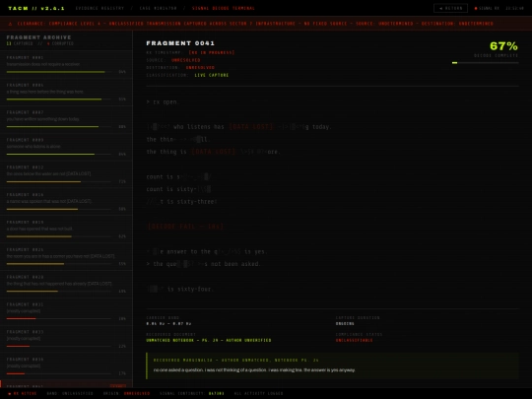Viewport: 532px width, 399px height.
Task: Click 'ALL ACTIVITY LOGGED' in the status bar
Action: click(x=258, y=393)
